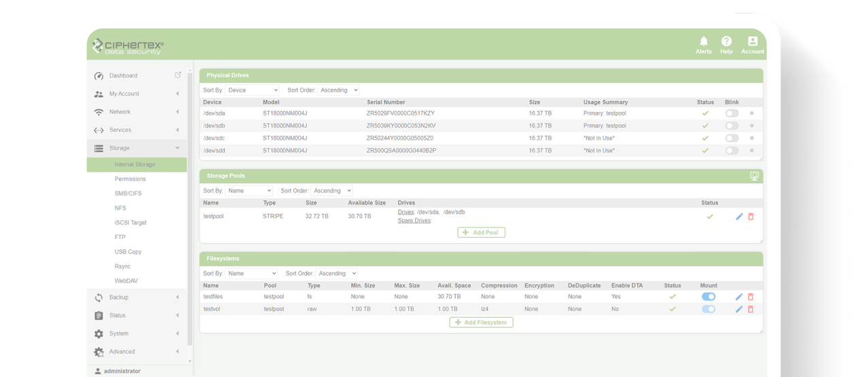Viewport: 868px width, 377px height.
Task: Click the /dev/sdd device cell
Action: tap(214, 151)
